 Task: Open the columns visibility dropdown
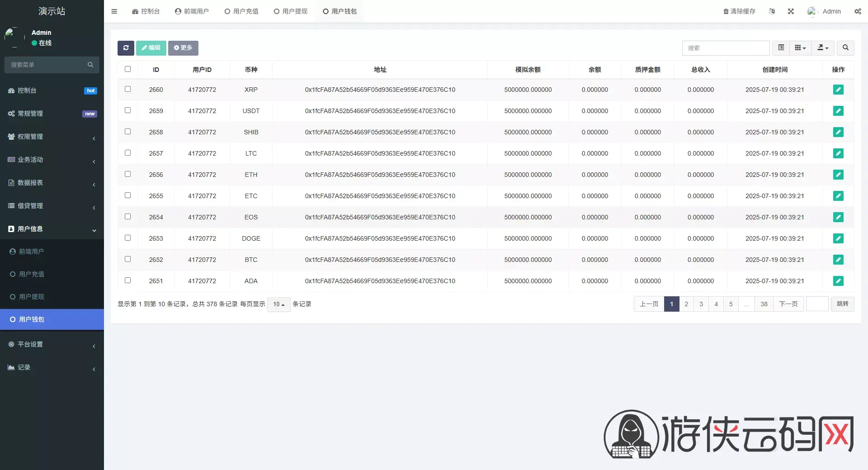[800, 47]
